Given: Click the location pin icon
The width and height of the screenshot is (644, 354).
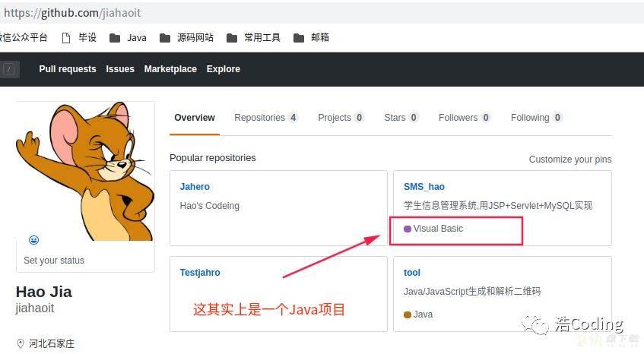Looking at the screenshot, I should tap(20, 343).
